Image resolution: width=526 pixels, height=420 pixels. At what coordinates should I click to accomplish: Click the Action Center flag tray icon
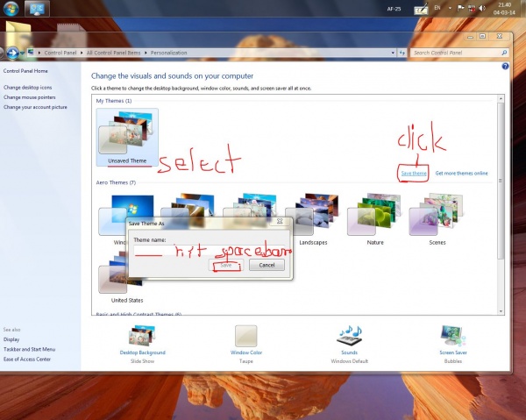point(461,8)
